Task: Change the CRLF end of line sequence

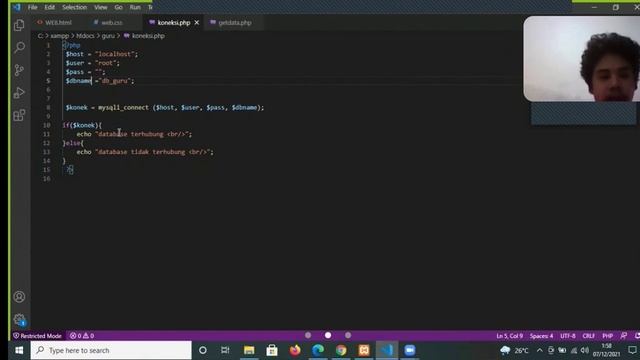Action: (588, 336)
